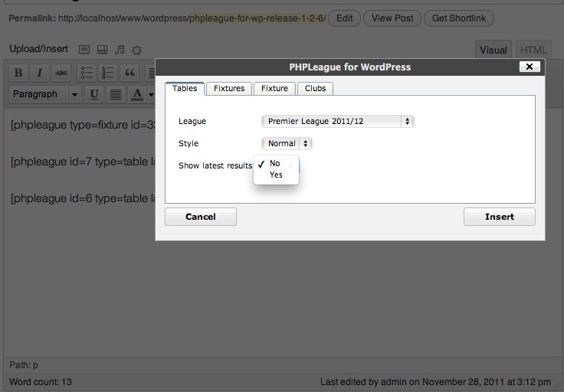Click the Show latest results label
This screenshot has width=564, height=392.
[x=215, y=165]
